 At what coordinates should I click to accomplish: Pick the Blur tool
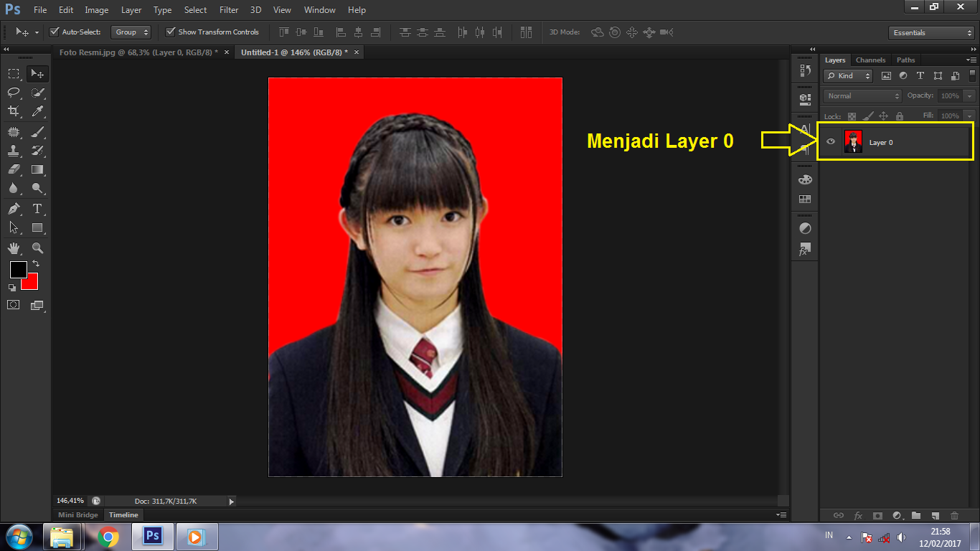tap(14, 189)
